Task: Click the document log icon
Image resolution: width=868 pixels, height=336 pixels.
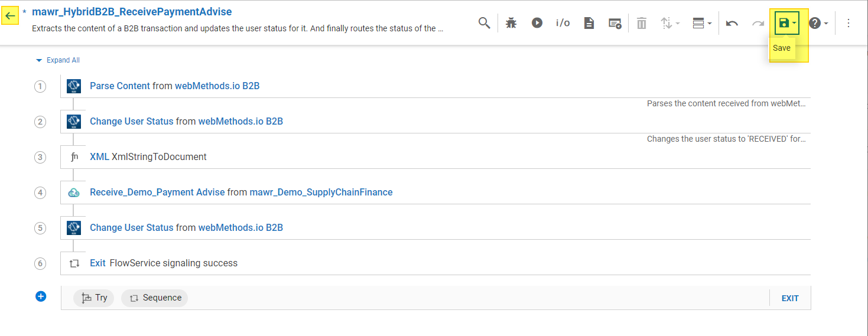Action: [x=589, y=23]
